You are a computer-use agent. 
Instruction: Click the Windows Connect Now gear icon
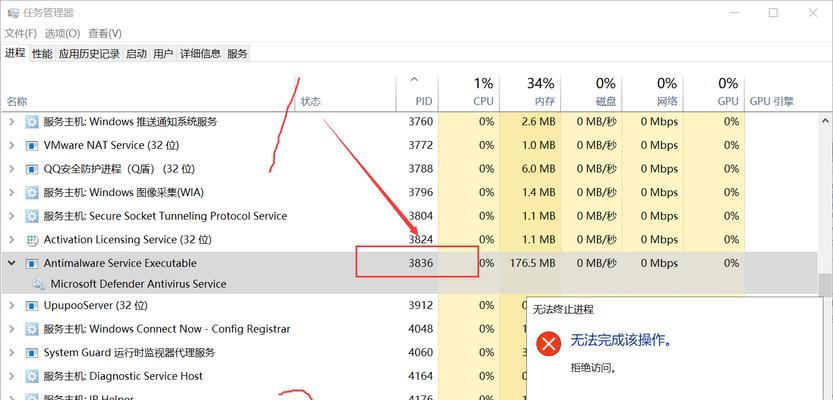pos(32,329)
